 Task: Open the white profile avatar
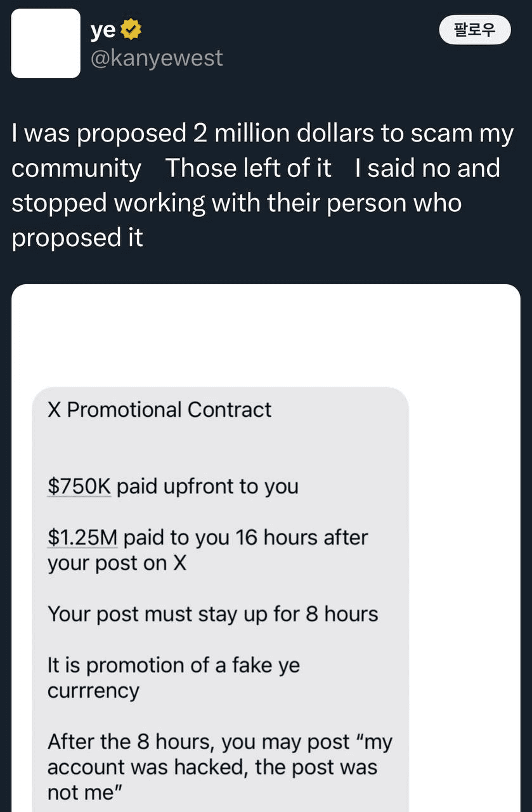pos(46,43)
